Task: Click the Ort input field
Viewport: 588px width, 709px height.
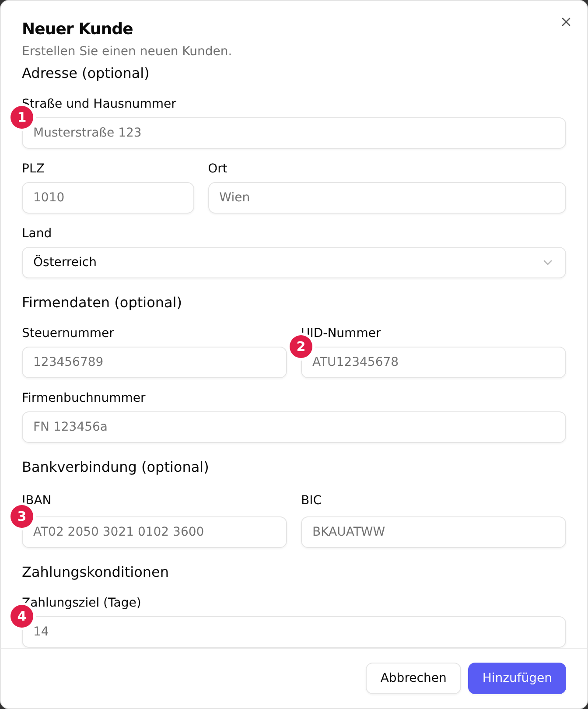Action: click(x=387, y=198)
